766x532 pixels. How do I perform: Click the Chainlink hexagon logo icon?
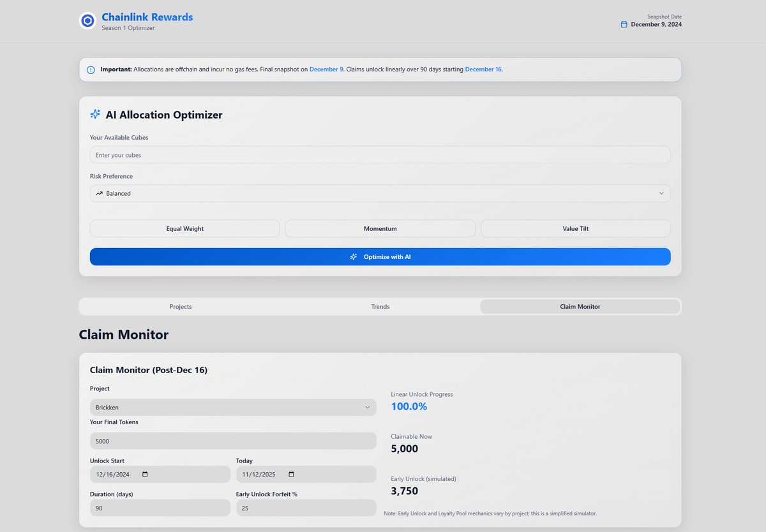[x=87, y=21]
